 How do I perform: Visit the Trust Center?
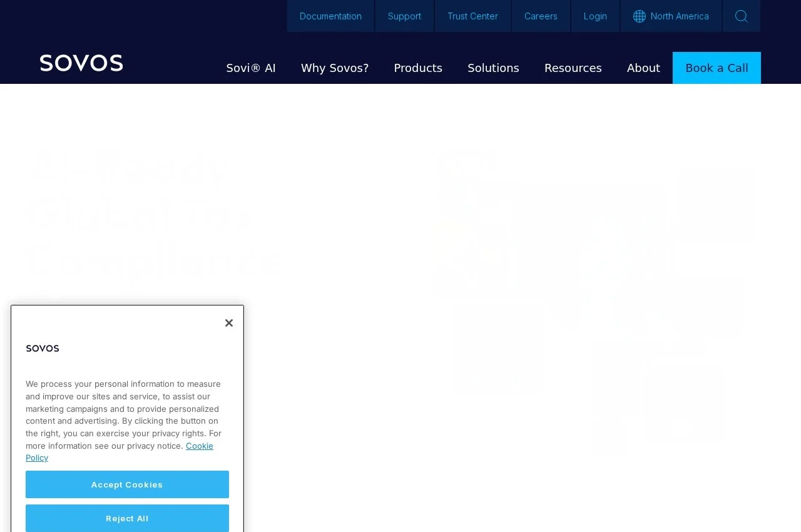point(472,16)
